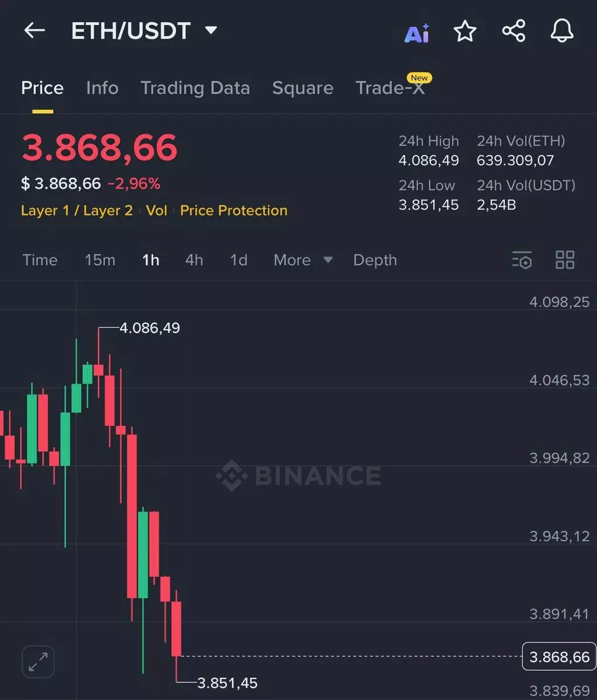Screen dimensions: 597x700
Task: Open the Depth chart view
Action: pos(375,260)
